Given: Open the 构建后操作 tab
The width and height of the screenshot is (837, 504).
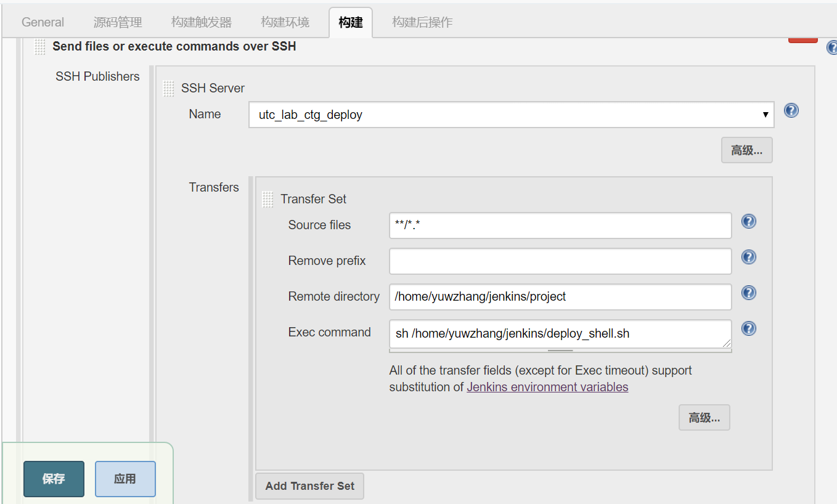Looking at the screenshot, I should (x=422, y=23).
